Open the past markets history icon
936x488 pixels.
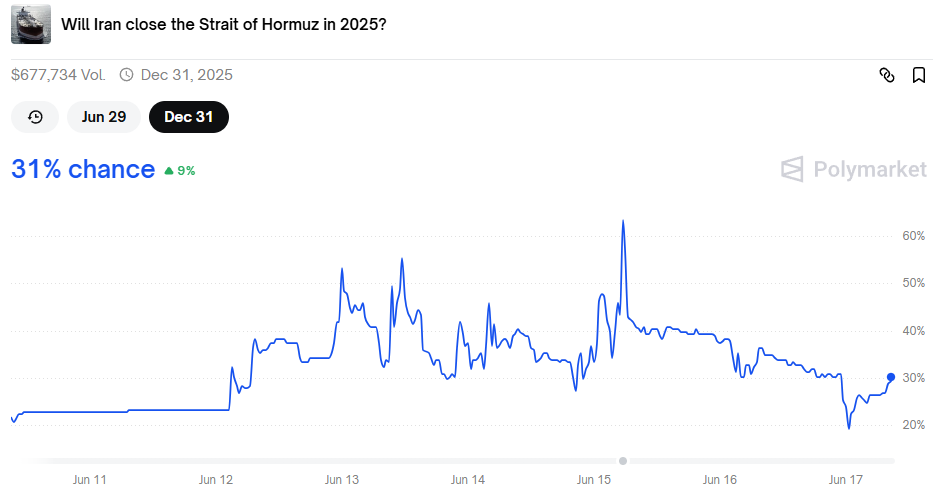point(35,117)
